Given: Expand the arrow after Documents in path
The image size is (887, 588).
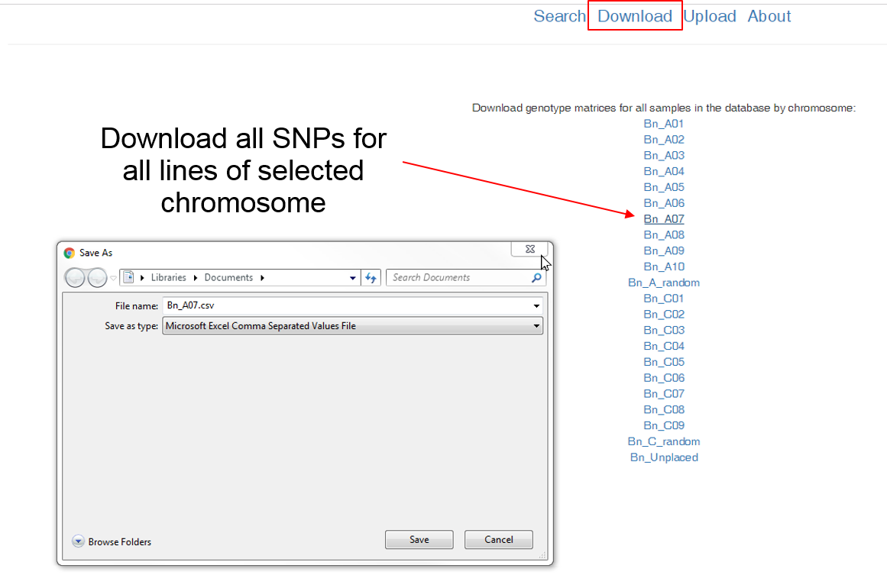Looking at the screenshot, I should (262, 278).
